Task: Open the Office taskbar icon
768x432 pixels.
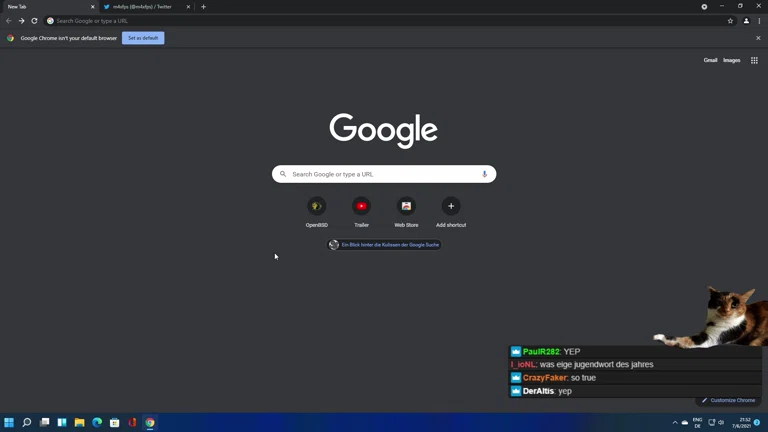Action: point(132,422)
